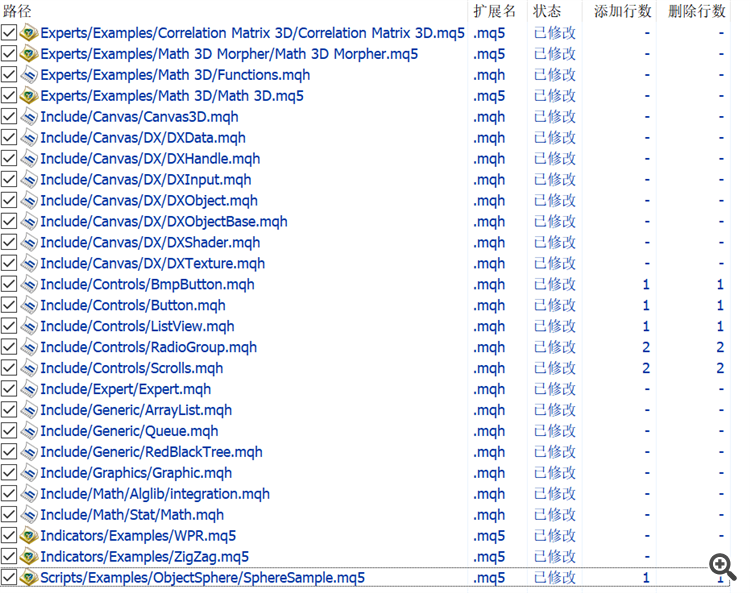Click added lines value in BmpButton.mqh row
The width and height of the screenshot is (750, 593).
coord(646,285)
